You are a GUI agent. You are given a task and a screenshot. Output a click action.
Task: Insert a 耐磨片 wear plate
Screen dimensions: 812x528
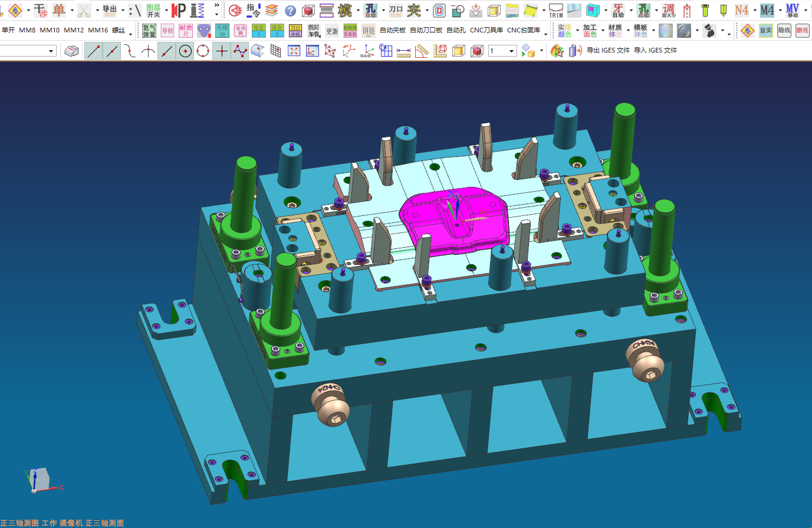click(x=186, y=31)
